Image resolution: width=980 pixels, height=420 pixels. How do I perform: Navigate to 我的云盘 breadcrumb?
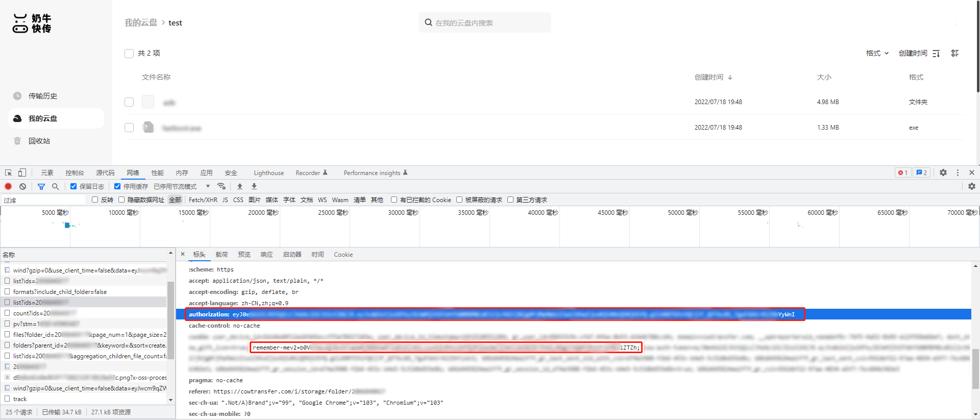pyautogui.click(x=141, y=22)
